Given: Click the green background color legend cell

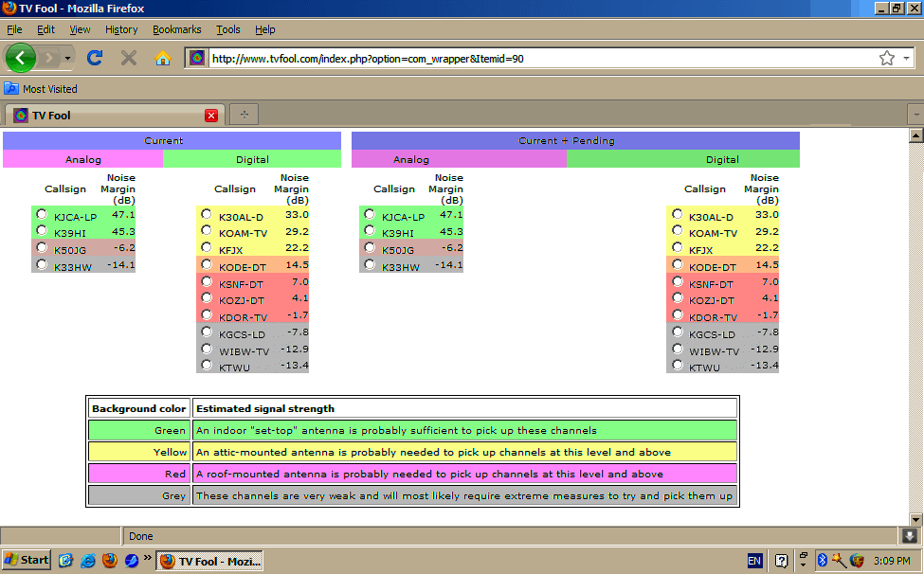Looking at the screenshot, I should click(x=138, y=430).
